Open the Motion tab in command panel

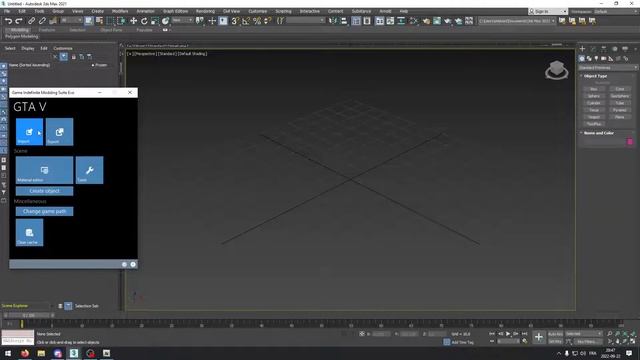point(614,49)
